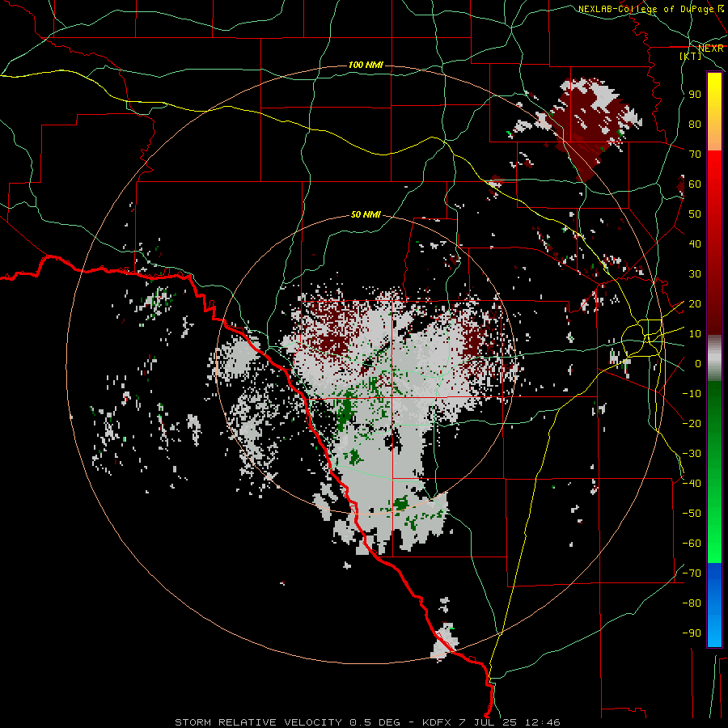The width and height of the screenshot is (728, 728).
Task: Click the 60 value on the velocity scale
Action: click(695, 184)
